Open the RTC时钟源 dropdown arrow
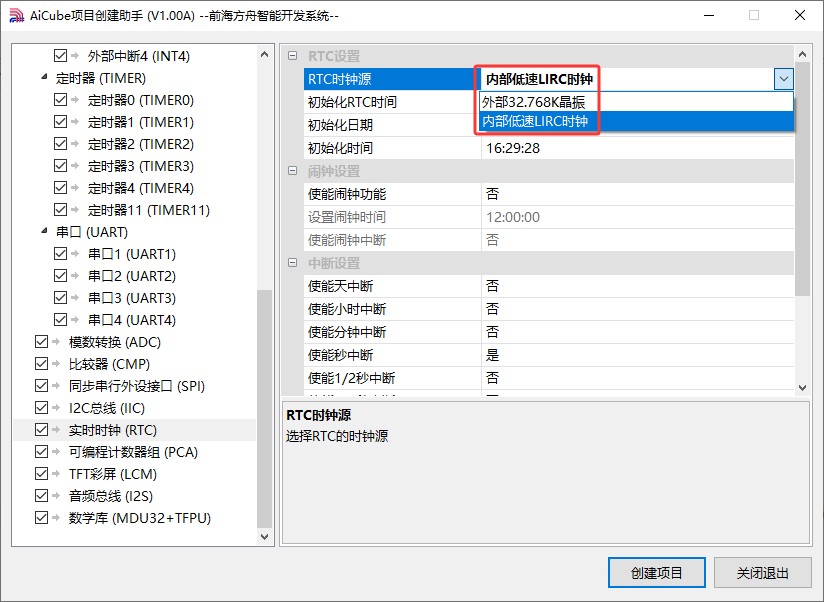824x602 pixels. [783, 79]
